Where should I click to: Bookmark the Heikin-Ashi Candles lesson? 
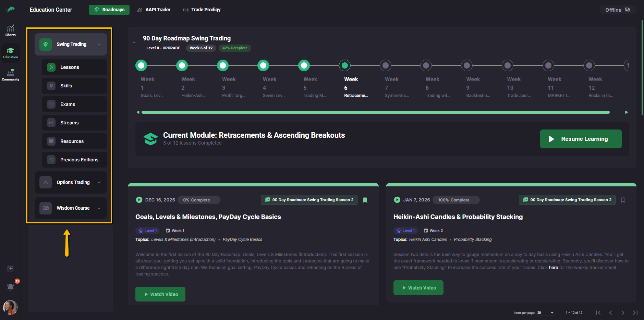(623, 200)
